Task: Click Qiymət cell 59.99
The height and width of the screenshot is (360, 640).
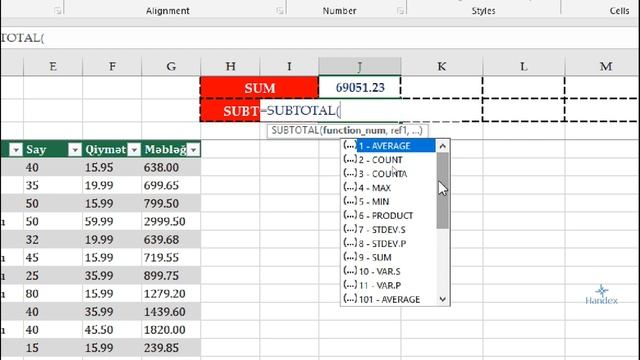Action: click(x=112, y=221)
